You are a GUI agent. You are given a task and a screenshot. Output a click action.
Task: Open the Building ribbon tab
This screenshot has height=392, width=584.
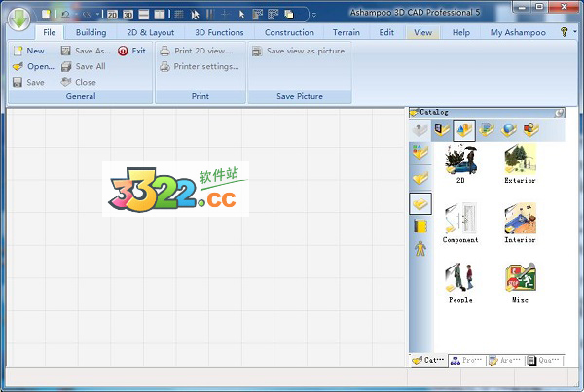tap(91, 32)
